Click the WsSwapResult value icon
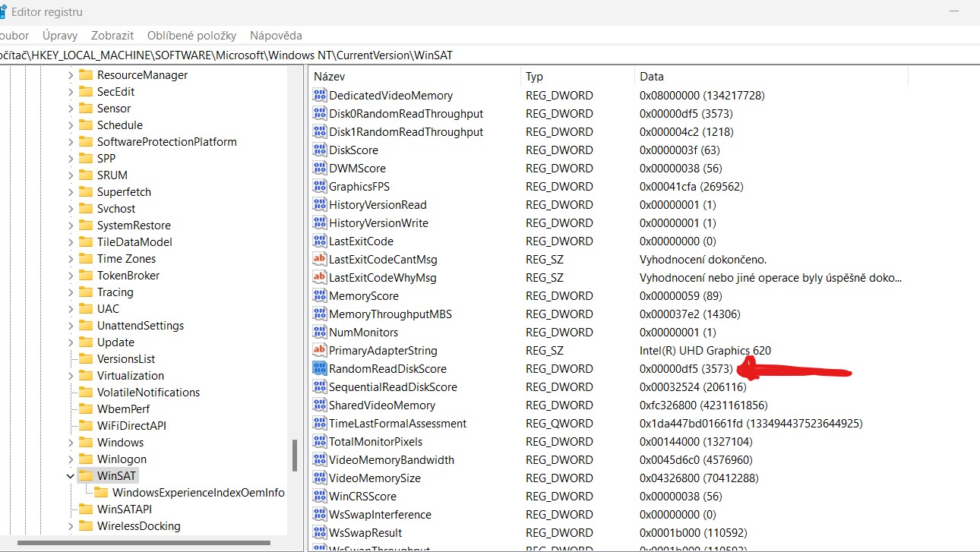This screenshot has height=552, width=980. click(x=319, y=532)
